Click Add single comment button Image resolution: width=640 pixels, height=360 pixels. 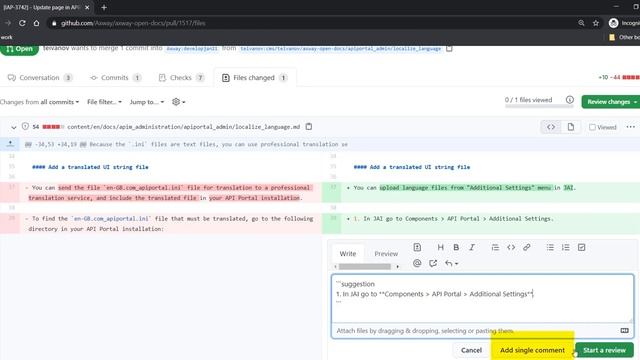[x=532, y=350]
